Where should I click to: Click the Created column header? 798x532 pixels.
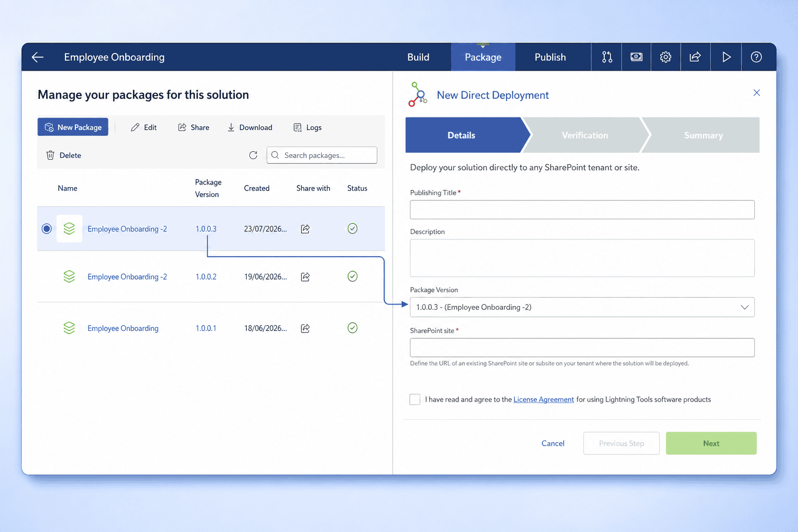[x=257, y=188]
